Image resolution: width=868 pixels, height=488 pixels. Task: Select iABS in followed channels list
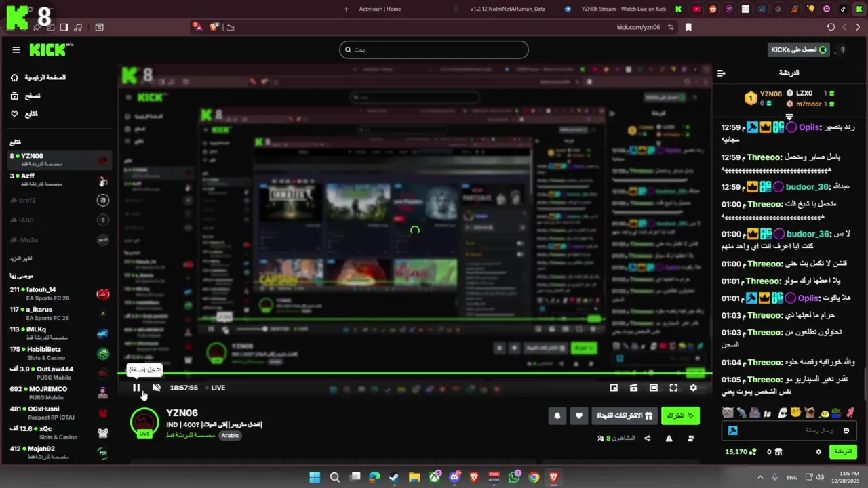[x=60, y=220]
